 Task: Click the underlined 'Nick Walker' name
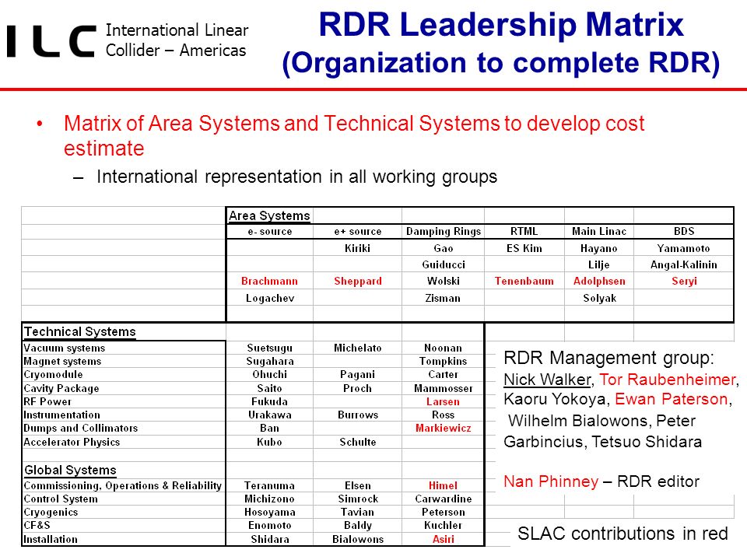(547, 379)
